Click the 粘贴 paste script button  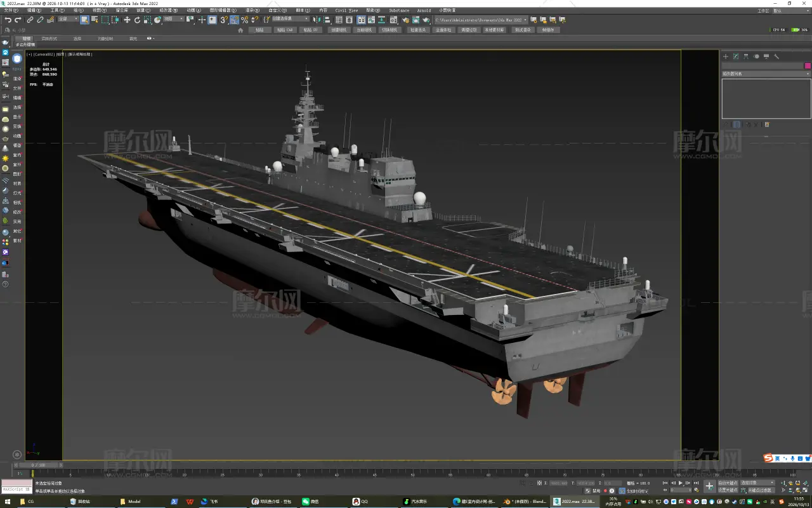[x=260, y=30]
